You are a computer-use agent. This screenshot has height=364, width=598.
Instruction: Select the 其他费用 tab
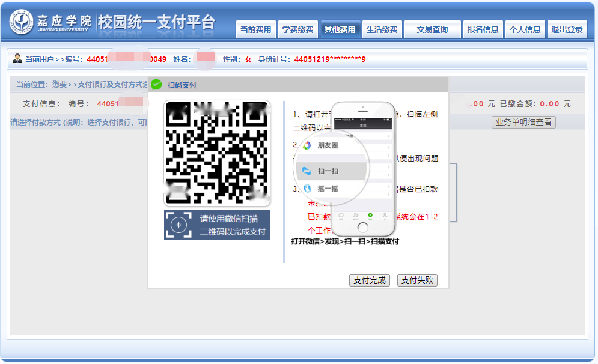(340, 29)
